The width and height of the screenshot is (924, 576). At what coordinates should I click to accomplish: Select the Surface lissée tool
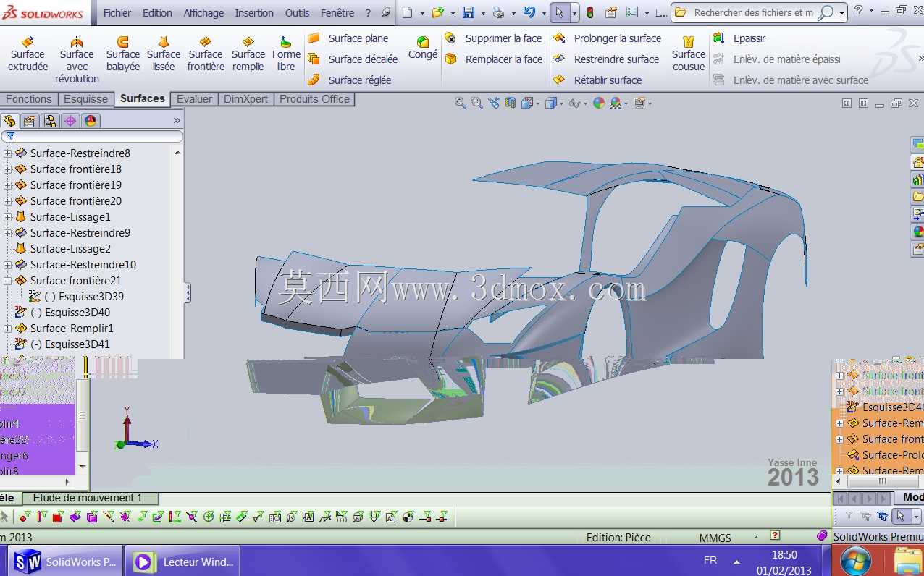164,54
